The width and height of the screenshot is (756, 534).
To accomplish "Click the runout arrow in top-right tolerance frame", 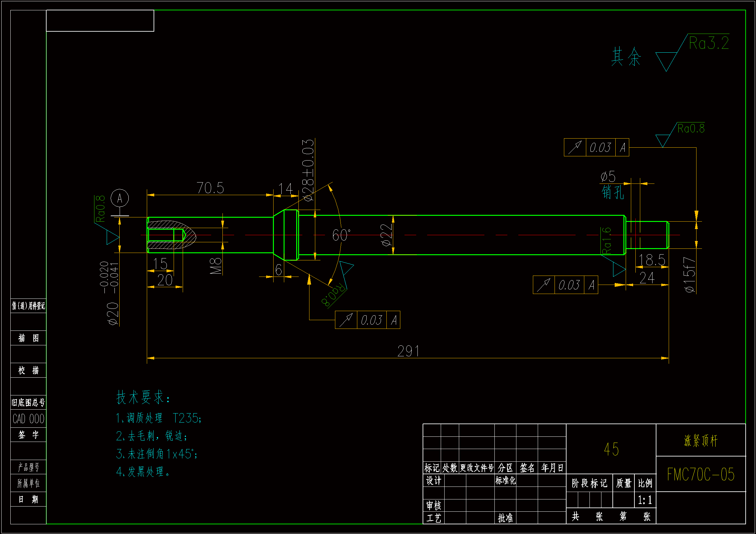I will click(575, 147).
